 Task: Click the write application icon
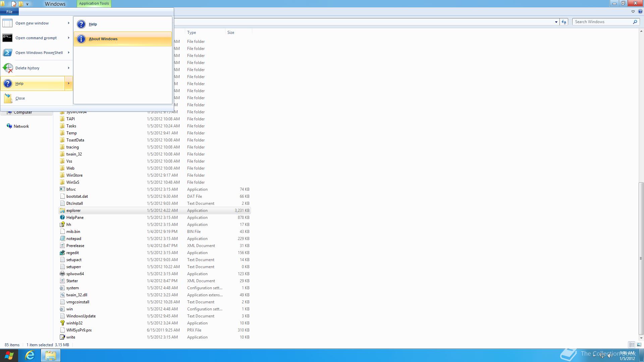[x=62, y=337]
